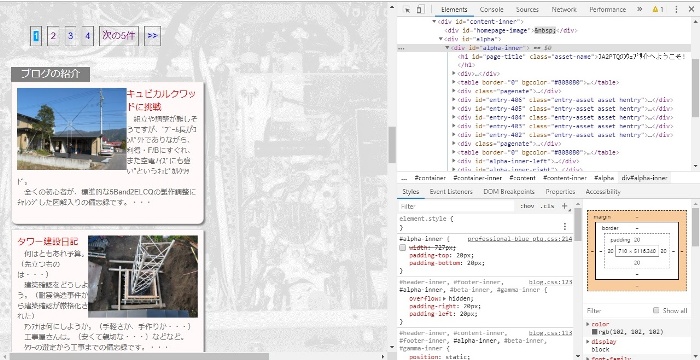700x360 pixels.
Task: Open the warnings indicator showing 1
Action: point(658,9)
